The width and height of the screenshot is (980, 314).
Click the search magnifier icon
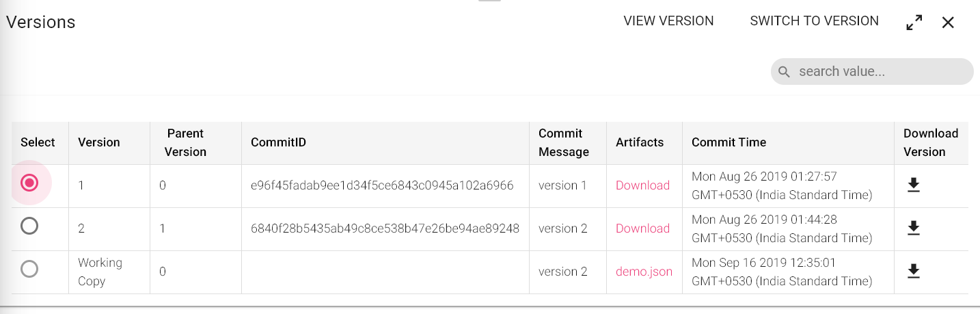click(785, 72)
